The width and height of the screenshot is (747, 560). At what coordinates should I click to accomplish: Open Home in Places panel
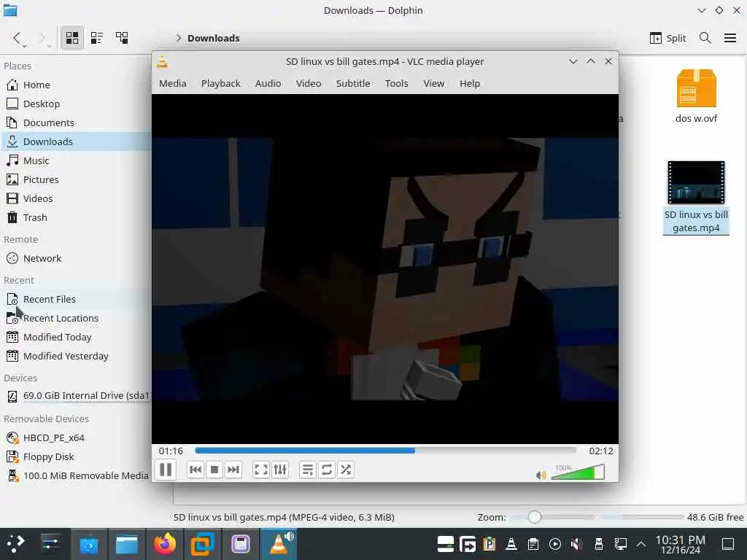(76, 85)
